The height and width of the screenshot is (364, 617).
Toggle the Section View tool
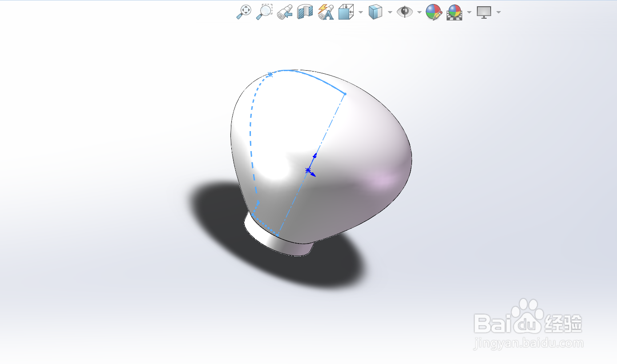click(305, 12)
